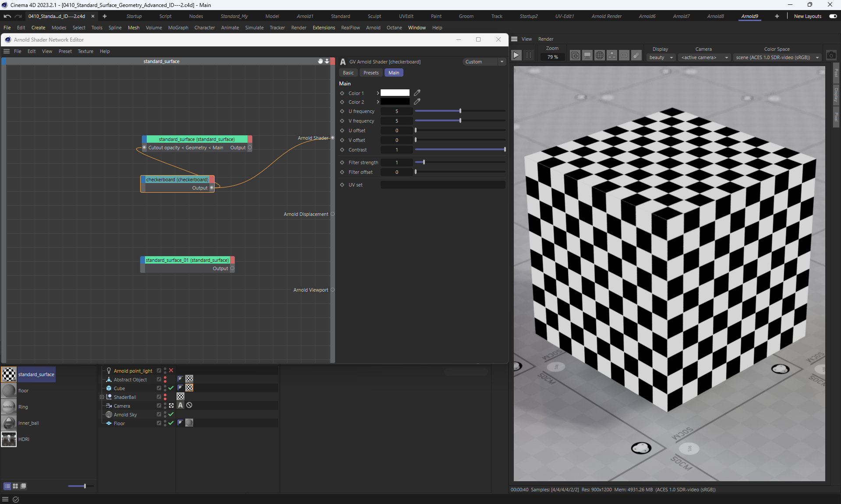Click the globe icon in render toolbar
Image resolution: width=841 pixels, height=504 pixels.
(x=600, y=56)
